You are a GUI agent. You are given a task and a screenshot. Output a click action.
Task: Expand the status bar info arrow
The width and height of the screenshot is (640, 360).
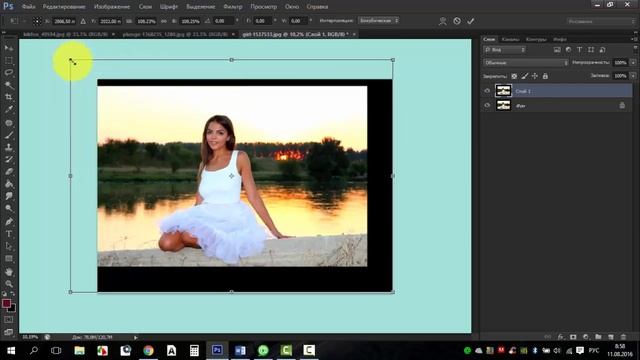click(136, 338)
